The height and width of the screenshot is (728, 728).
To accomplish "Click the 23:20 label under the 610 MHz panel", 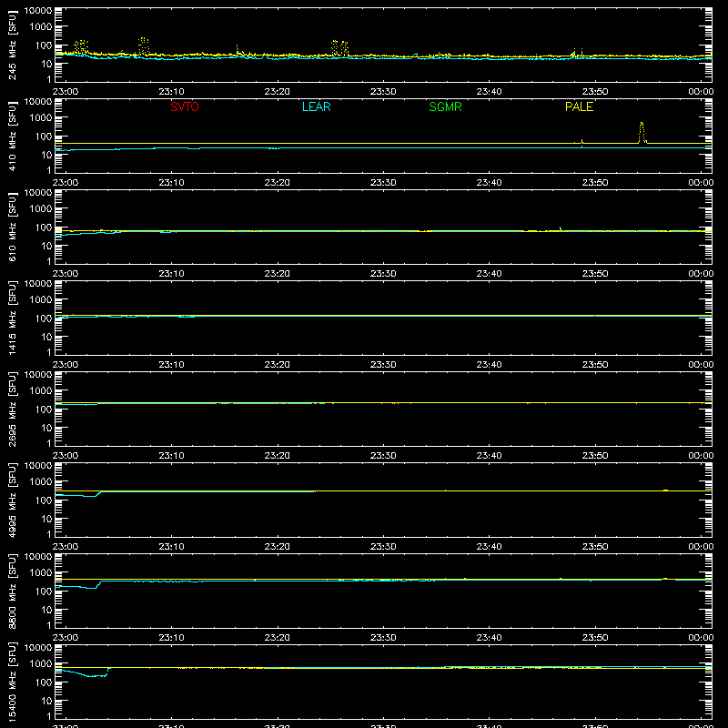I will 278,274.
